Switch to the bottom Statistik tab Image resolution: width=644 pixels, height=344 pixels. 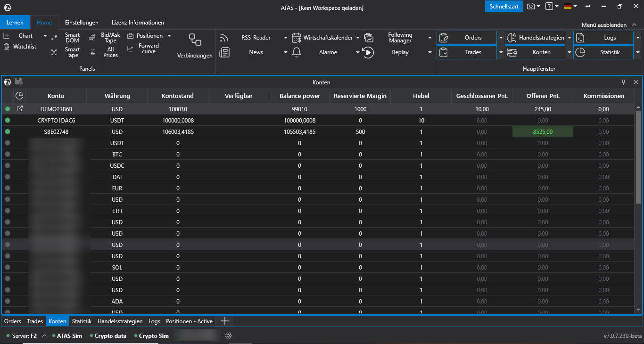82,321
